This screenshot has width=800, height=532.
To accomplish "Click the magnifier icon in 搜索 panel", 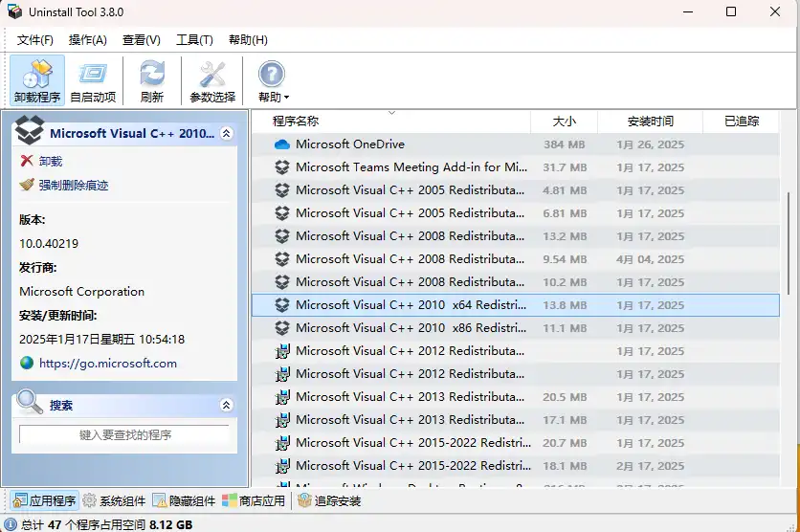I will coord(29,403).
